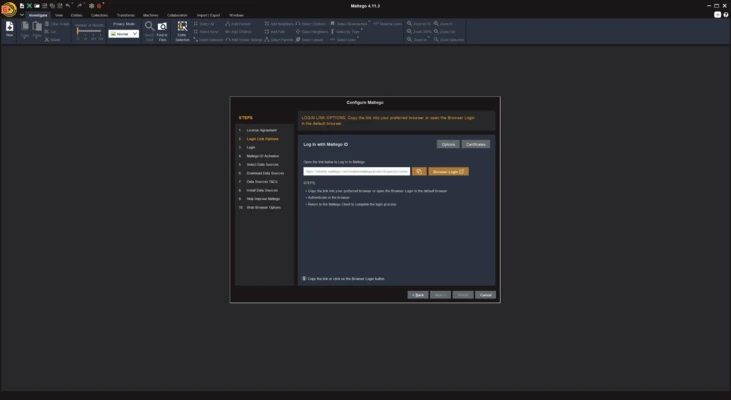Open the Machines ribbon tab
Screen dimensions: 731x400
click(x=151, y=15)
